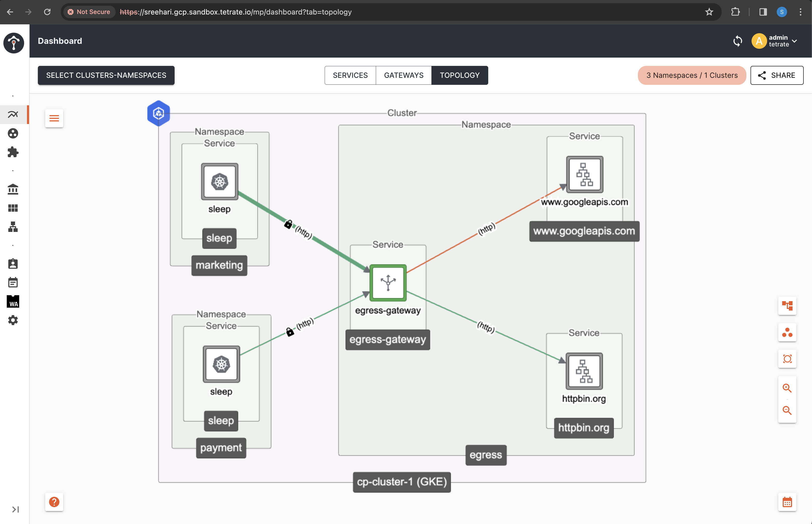Click the egress namespace label
812x524 pixels.
[x=486, y=455]
